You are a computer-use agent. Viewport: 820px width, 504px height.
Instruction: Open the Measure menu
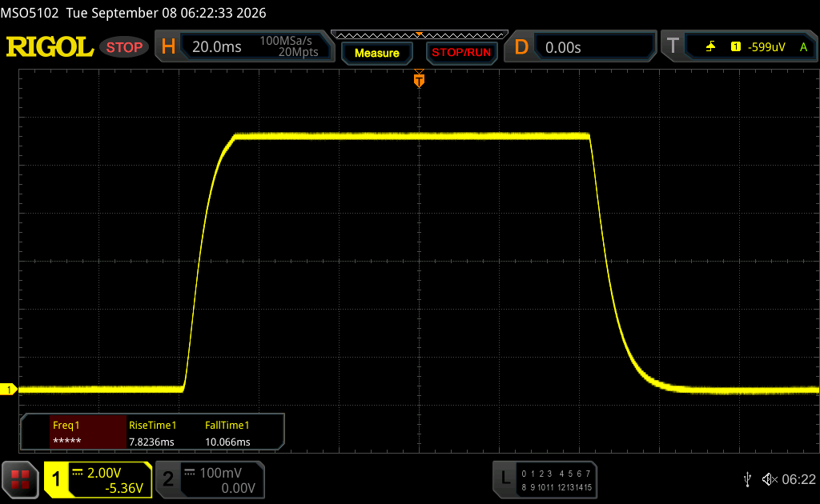coord(377,53)
